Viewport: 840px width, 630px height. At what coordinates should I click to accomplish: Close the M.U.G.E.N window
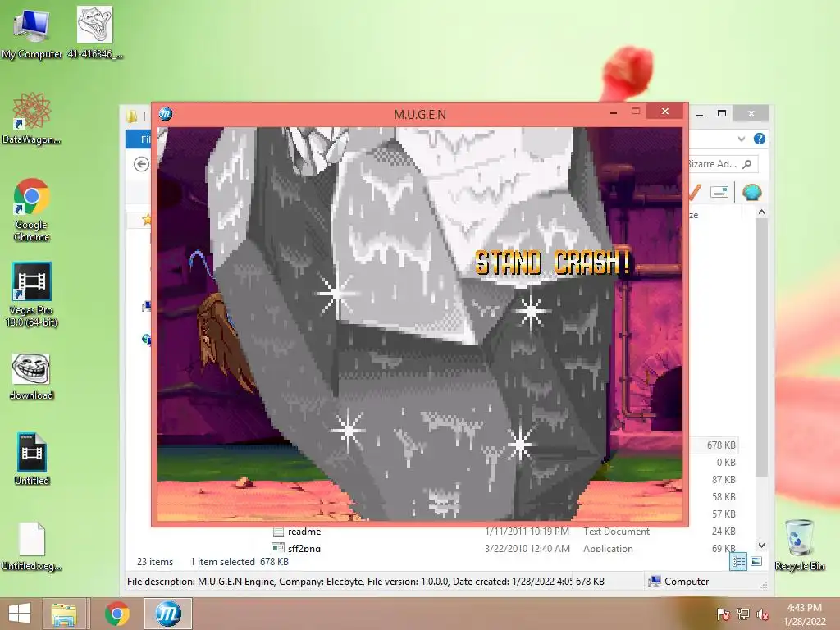coord(664,111)
